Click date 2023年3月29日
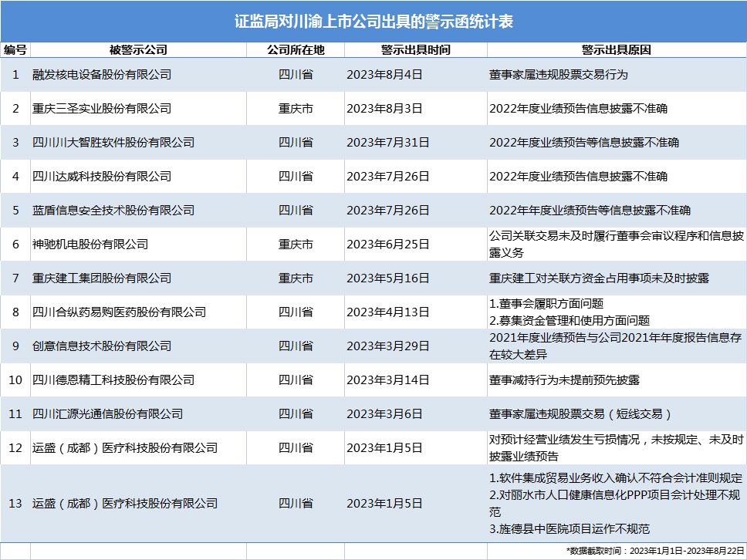 pos(388,346)
